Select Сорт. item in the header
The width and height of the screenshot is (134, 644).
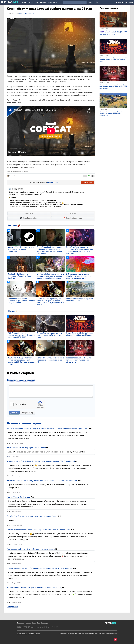tap(55, 2)
